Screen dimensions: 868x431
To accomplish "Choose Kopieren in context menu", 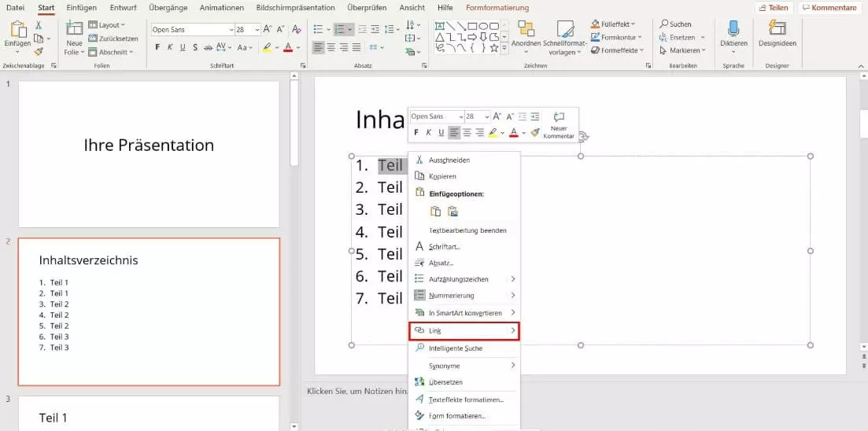I will click(464, 176).
